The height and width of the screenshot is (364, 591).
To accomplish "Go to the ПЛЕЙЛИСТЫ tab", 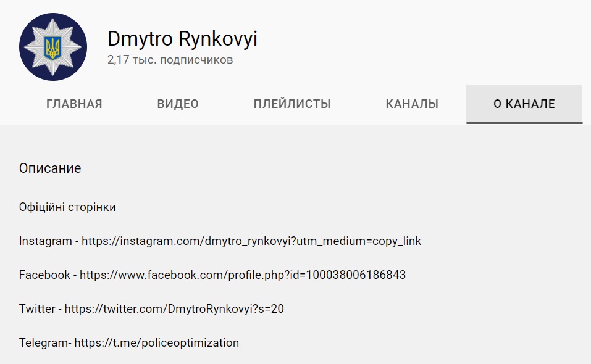I will 292,104.
